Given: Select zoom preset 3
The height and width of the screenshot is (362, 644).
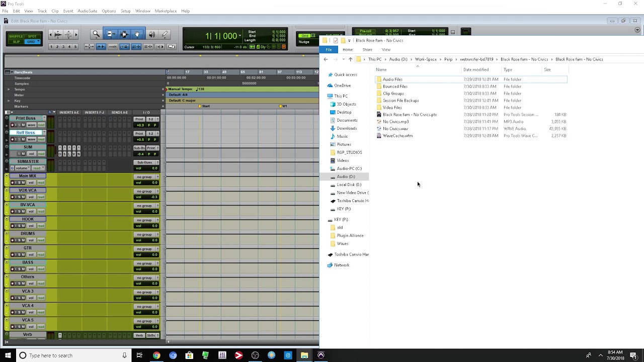Looking at the screenshot, I should point(63,47).
